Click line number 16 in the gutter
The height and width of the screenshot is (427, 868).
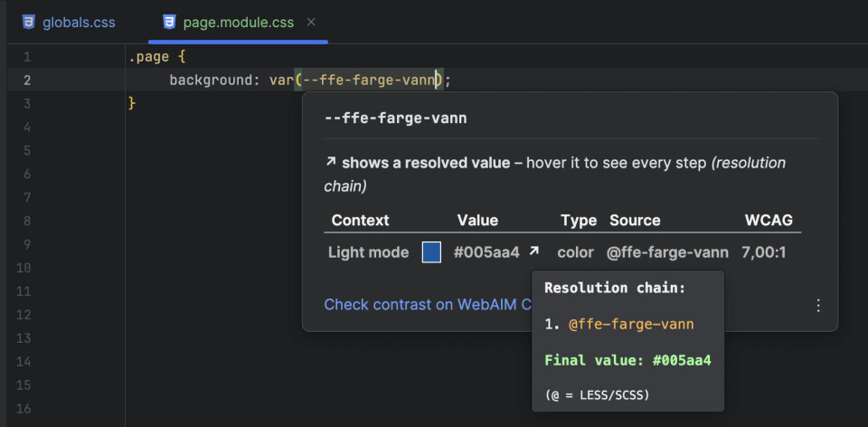[24, 409]
